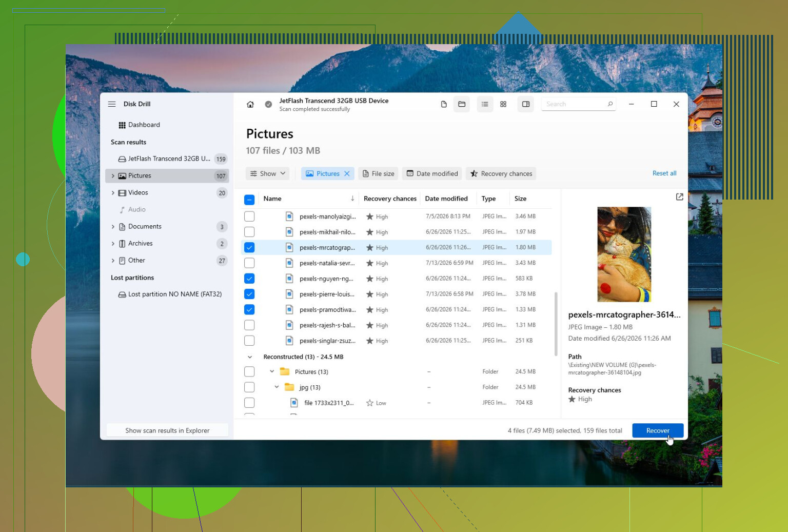Select the grid view icon

pos(503,104)
